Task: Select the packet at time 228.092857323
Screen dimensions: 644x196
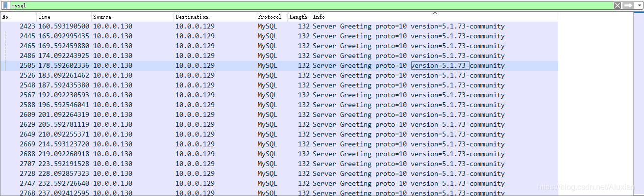Action: pos(279,174)
